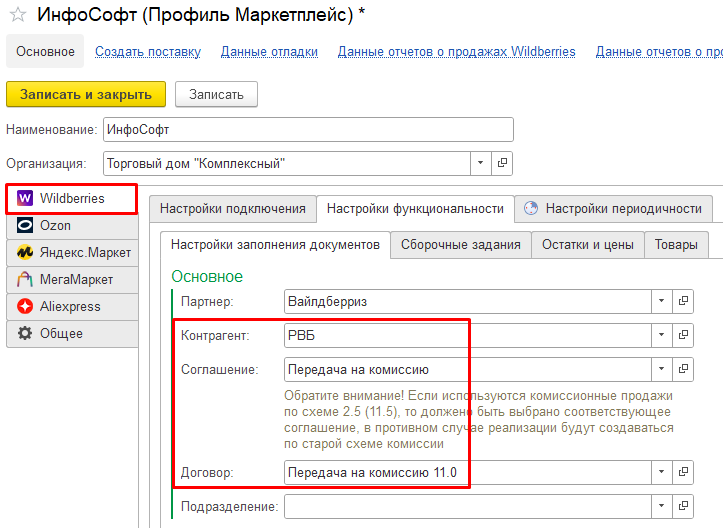Open the Основное navigation section
The image size is (723, 528).
pyautogui.click(x=45, y=51)
